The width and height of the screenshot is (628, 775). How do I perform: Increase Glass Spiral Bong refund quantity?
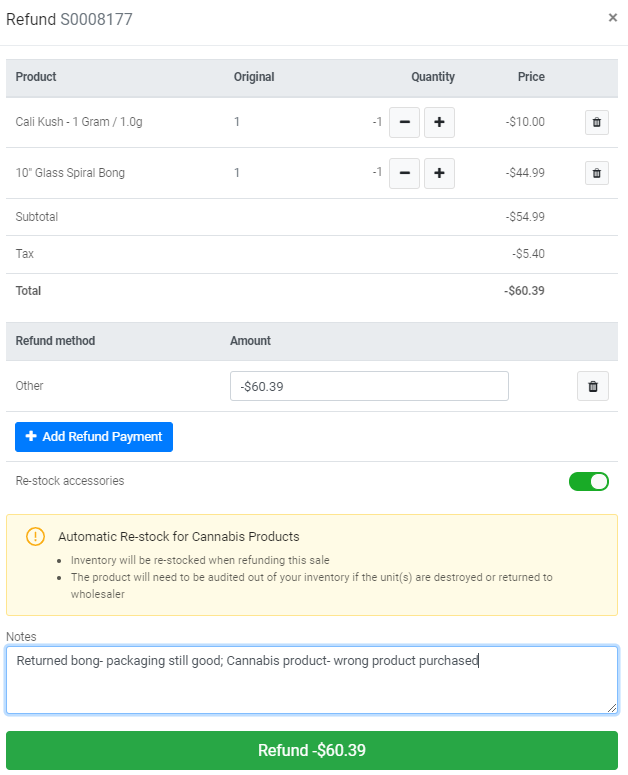click(x=439, y=173)
